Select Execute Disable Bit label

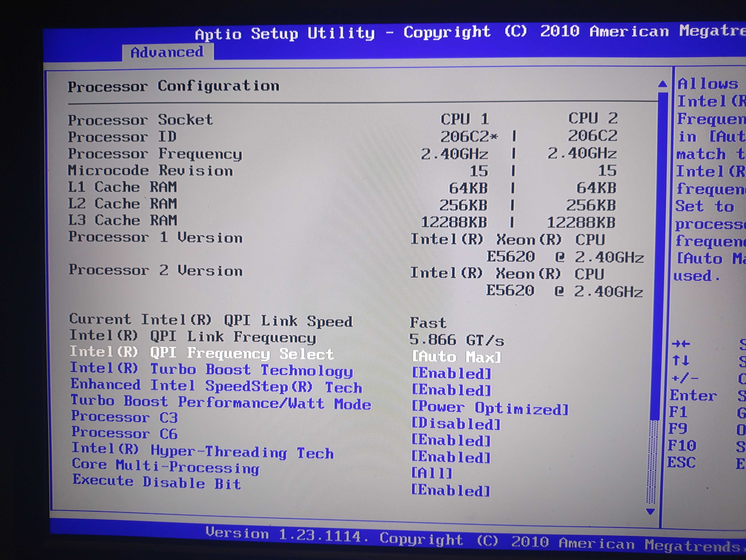point(157,482)
